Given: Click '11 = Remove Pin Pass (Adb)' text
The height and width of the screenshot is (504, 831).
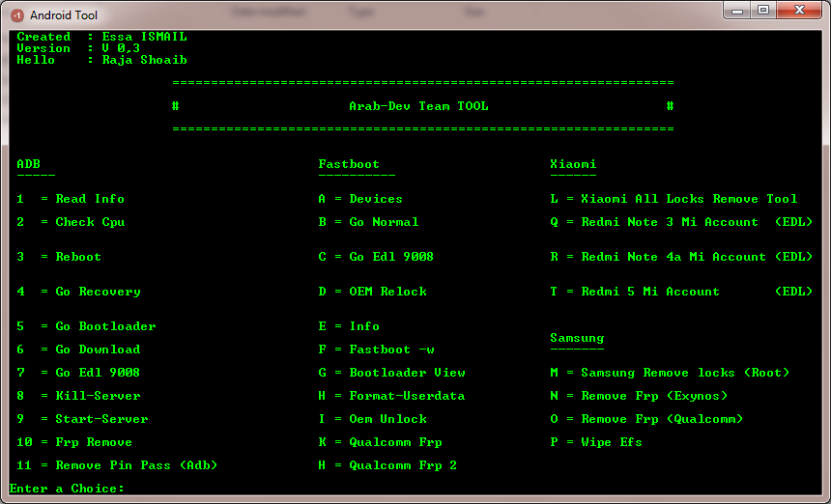Looking at the screenshot, I should point(117,465).
